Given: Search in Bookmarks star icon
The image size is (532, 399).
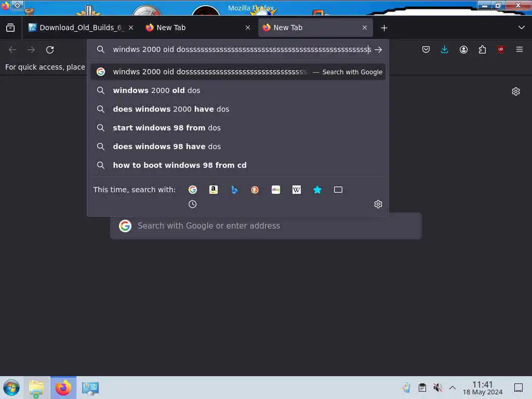Looking at the screenshot, I should (x=317, y=190).
